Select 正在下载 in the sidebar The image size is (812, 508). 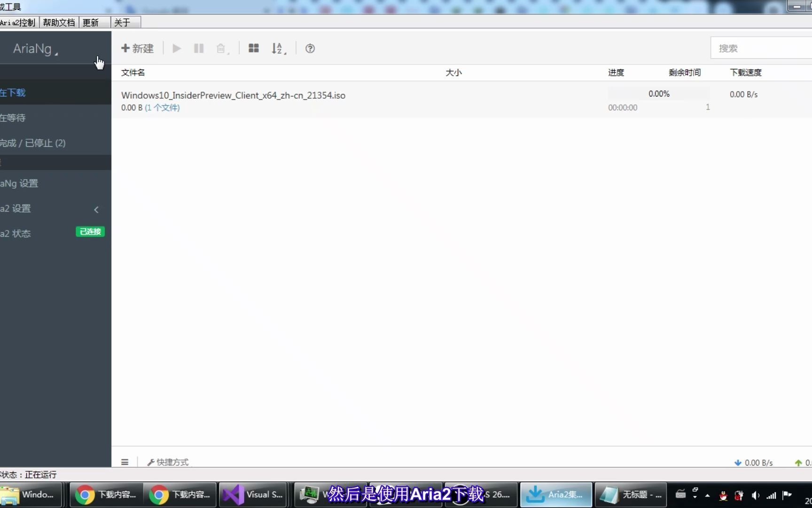coord(55,93)
